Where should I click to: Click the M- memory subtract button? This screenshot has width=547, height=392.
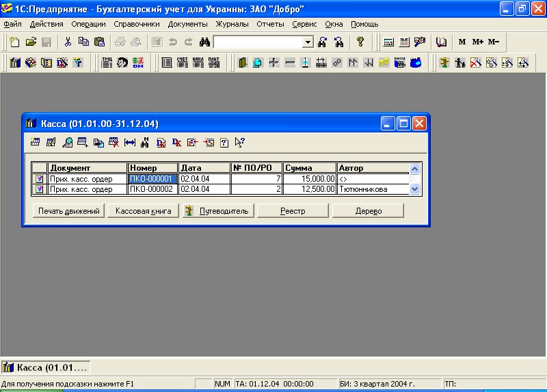(493, 42)
